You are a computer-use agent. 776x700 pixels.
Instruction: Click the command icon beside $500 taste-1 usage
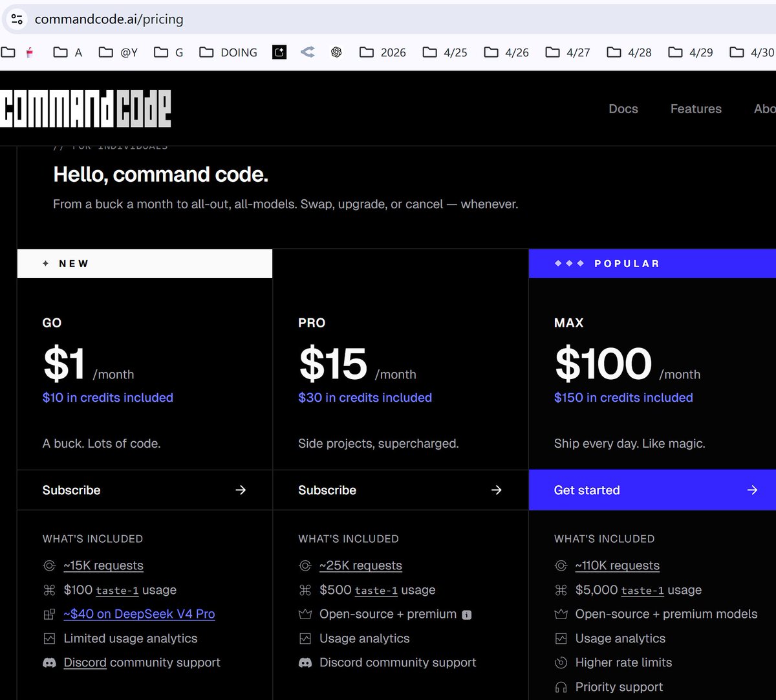pos(305,590)
